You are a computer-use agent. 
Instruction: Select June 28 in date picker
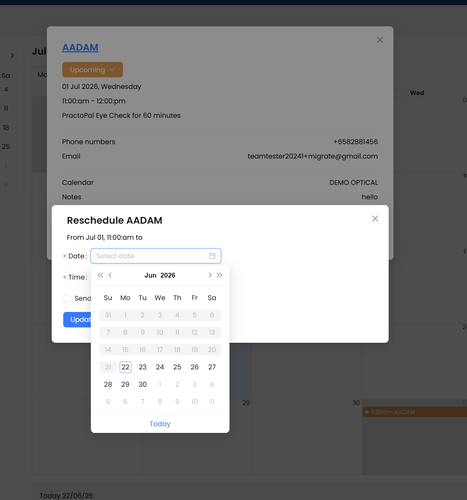click(x=108, y=384)
